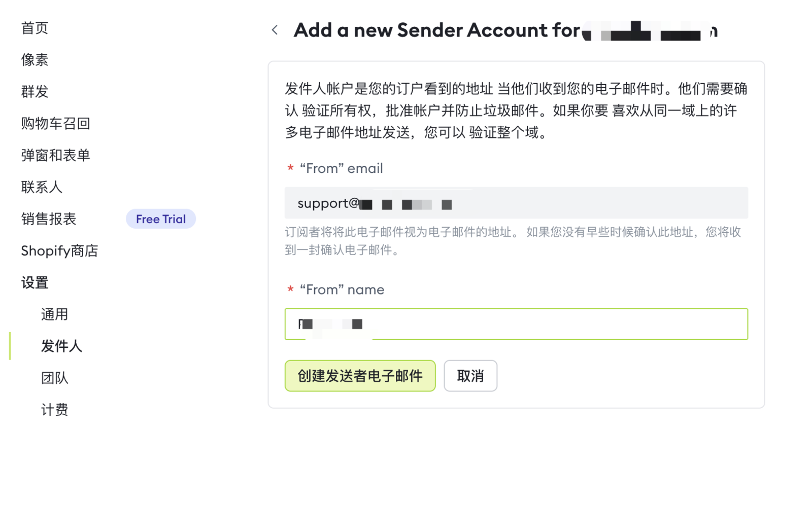The width and height of the screenshot is (812, 505).
Task: Open 销售报表 menu item
Action: pos(49,219)
